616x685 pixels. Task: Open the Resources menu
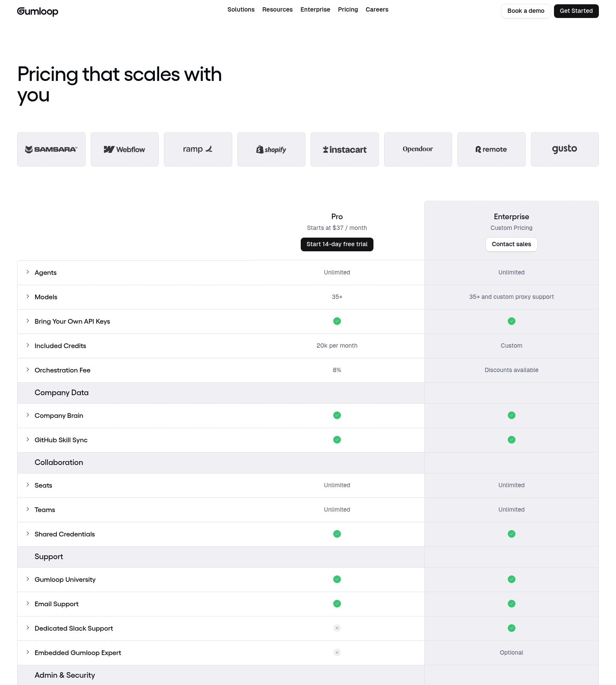click(x=278, y=9)
